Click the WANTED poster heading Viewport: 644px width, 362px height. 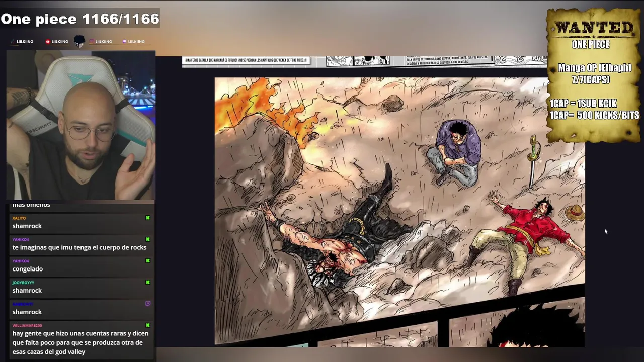pyautogui.click(x=594, y=28)
